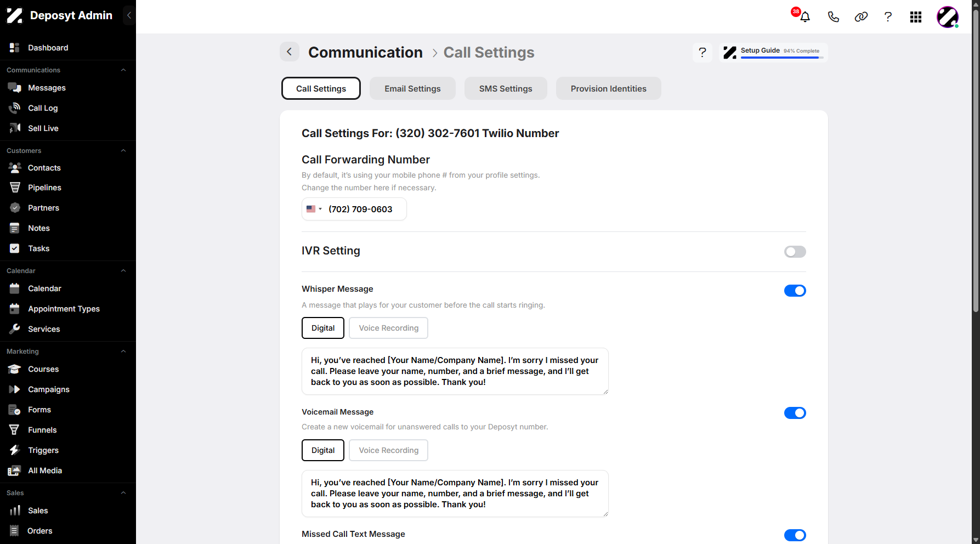The image size is (980, 544).
Task: Switch to the SMS Settings tab
Action: pyautogui.click(x=506, y=88)
